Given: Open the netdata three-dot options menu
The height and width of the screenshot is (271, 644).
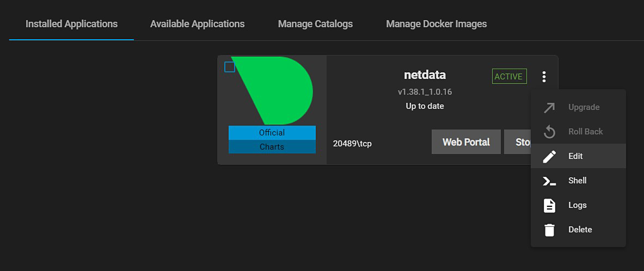Looking at the screenshot, I should 543,77.
